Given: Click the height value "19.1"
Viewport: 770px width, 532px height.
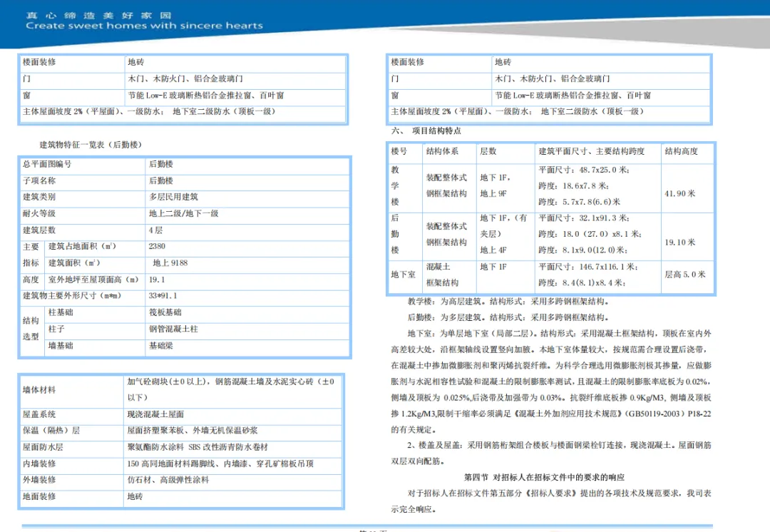Looking at the screenshot, I should coord(157,280).
